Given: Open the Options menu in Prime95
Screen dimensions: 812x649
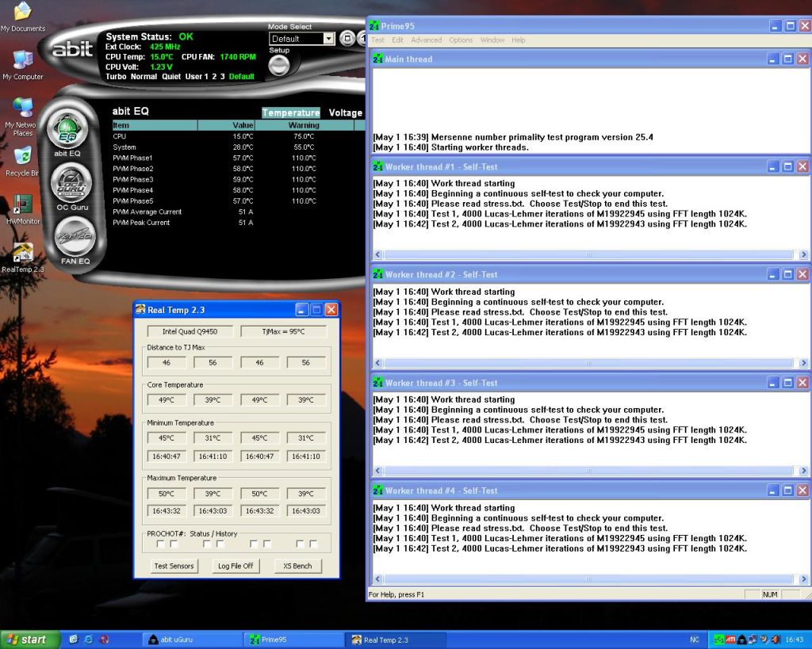Looking at the screenshot, I should coord(461,40).
